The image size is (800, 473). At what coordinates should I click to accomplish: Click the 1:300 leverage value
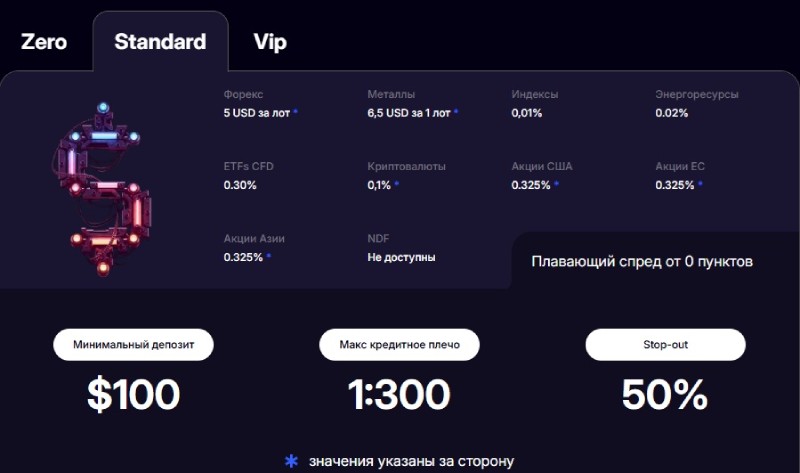pyautogui.click(x=399, y=395)
